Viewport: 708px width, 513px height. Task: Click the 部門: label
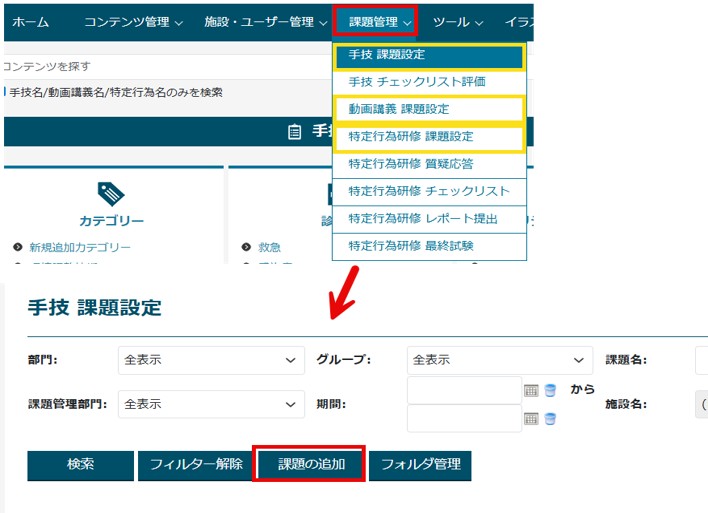(42, 360)
